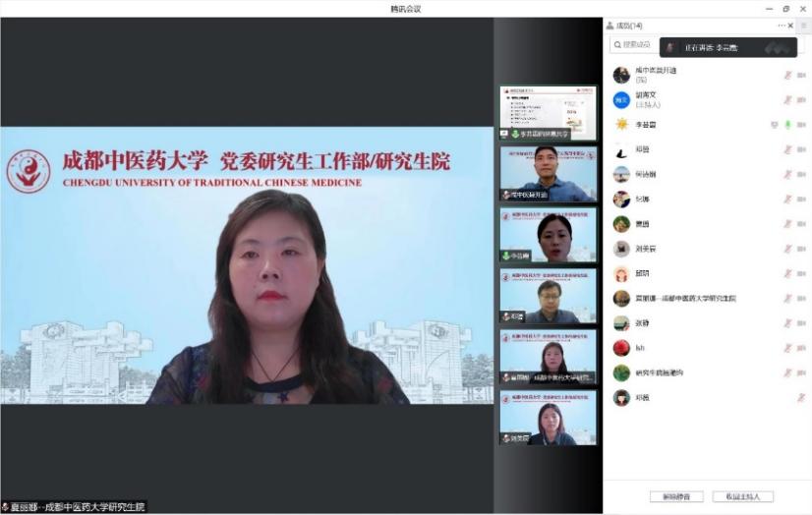Select the thumbnail of the man in the blue shirt

pyautogui.click(x=549, y=174)
